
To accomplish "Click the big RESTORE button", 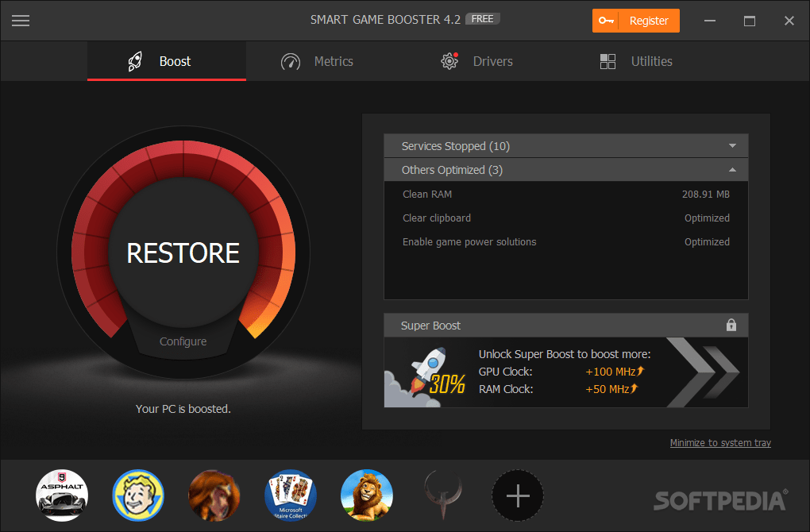I will click(183, 253).
